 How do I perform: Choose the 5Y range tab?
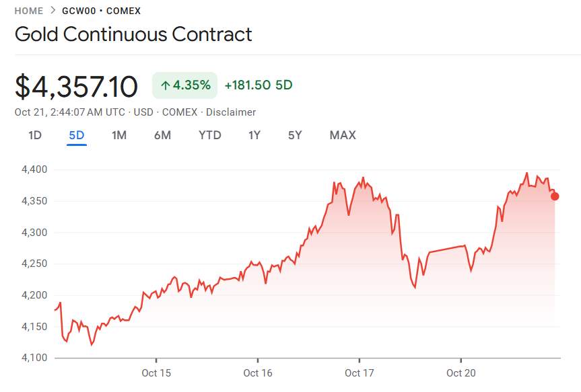[295, 135]
